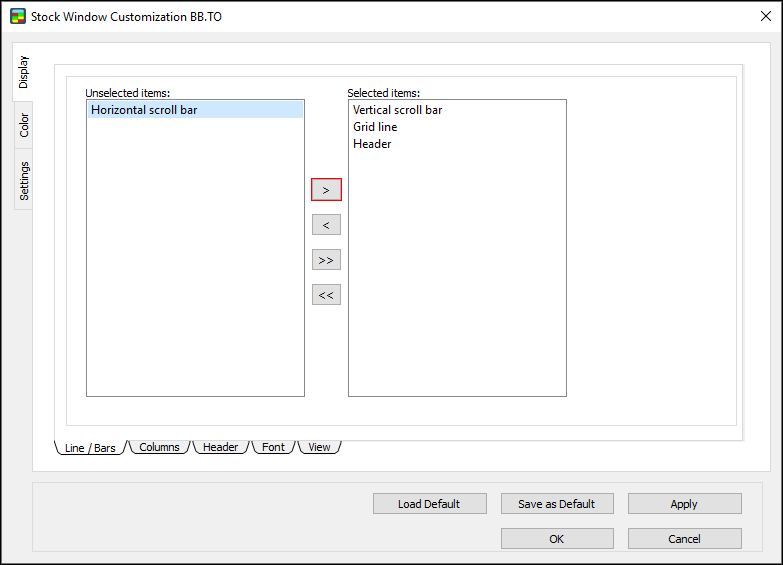Screen dimensions: 783x565
Task: Click the Load Default button
Action: point(429,504)
